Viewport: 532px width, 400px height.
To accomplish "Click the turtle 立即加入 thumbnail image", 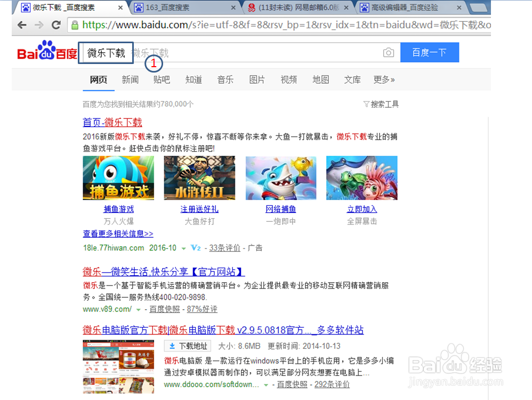I will tap(361, 178).
